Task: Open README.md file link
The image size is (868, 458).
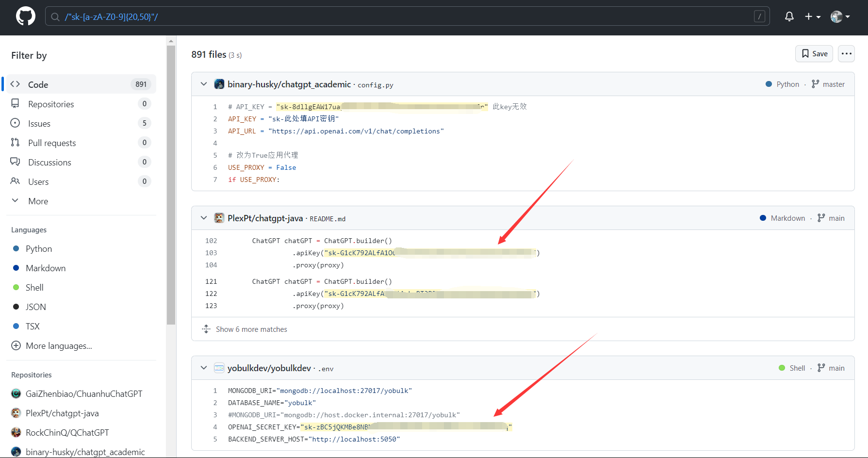Action: (x=328, y=219)
